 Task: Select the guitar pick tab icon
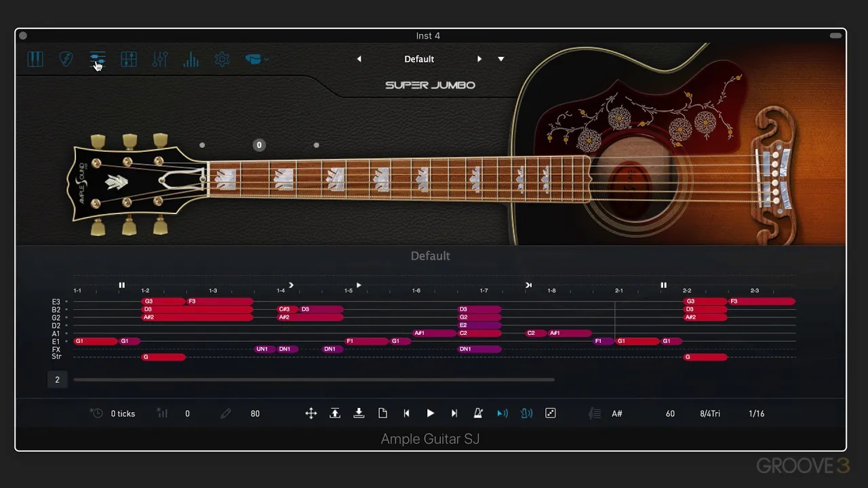(66, 59)
